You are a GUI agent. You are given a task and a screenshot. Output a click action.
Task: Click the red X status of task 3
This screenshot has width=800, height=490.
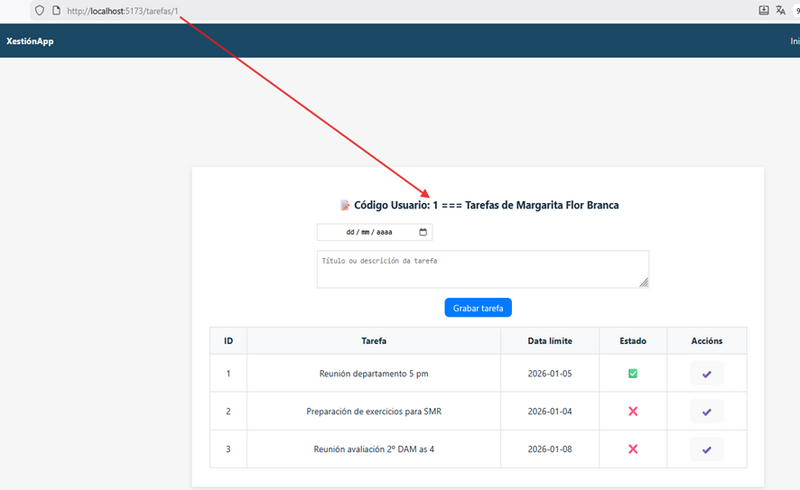[633, 449]
